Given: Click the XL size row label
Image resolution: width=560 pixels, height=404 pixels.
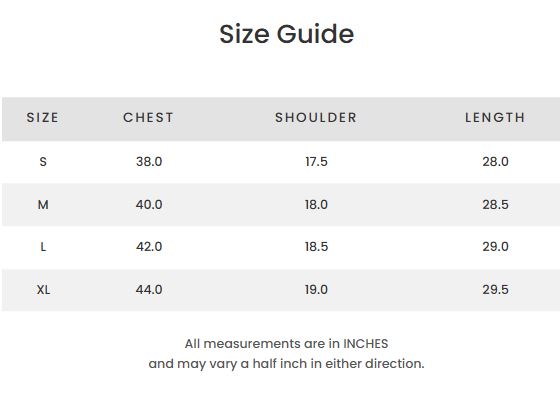Looking at the screenshot, I should click(43, 290).
